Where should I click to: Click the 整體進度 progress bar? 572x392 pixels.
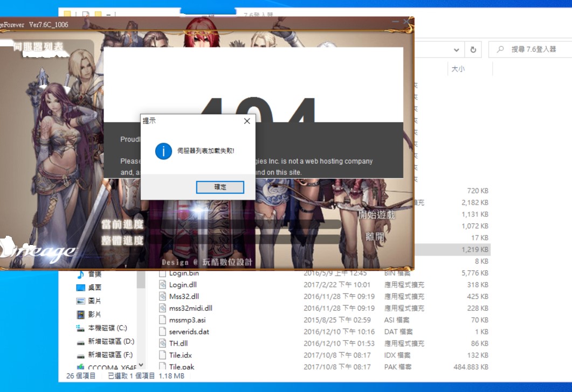click(x=244, y=240)
